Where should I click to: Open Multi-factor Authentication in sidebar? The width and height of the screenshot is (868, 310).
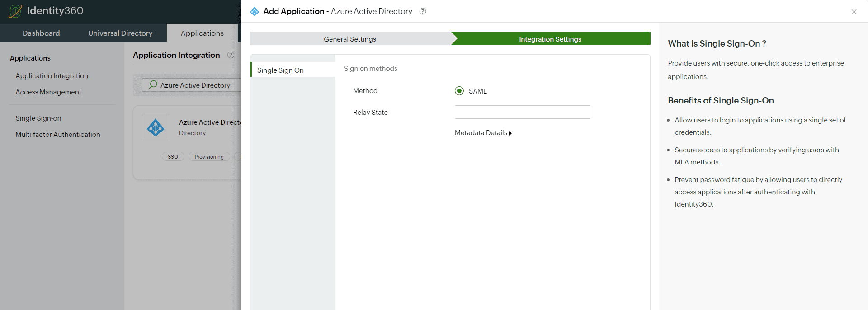[x=58, y=135]
